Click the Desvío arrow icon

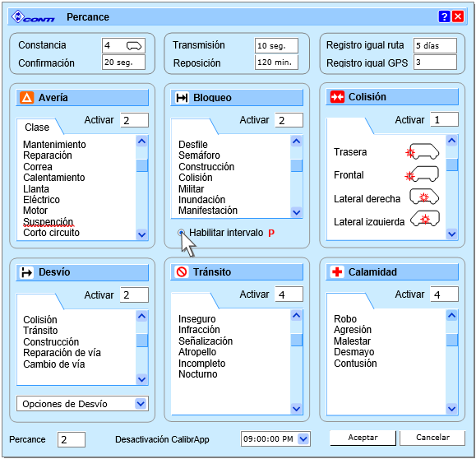pos(26,272)
